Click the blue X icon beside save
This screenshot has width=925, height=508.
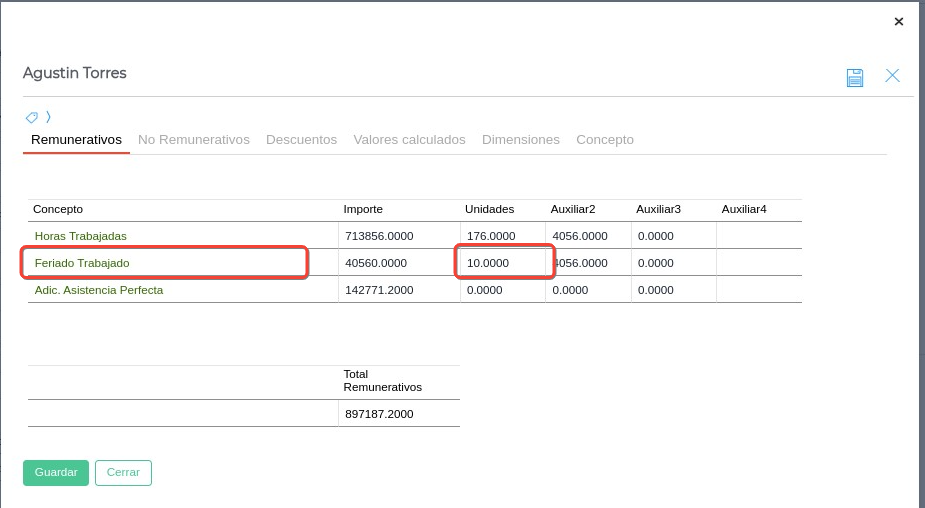click(x=892, y=76)
